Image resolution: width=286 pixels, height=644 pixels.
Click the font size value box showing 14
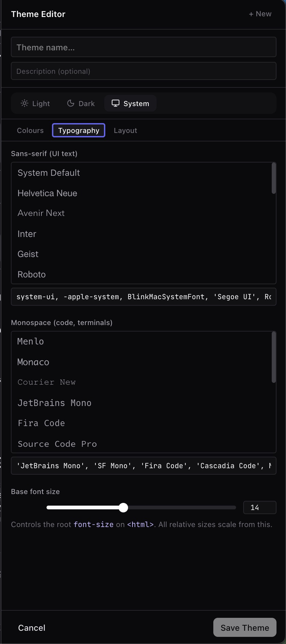(x=259, y=507)
